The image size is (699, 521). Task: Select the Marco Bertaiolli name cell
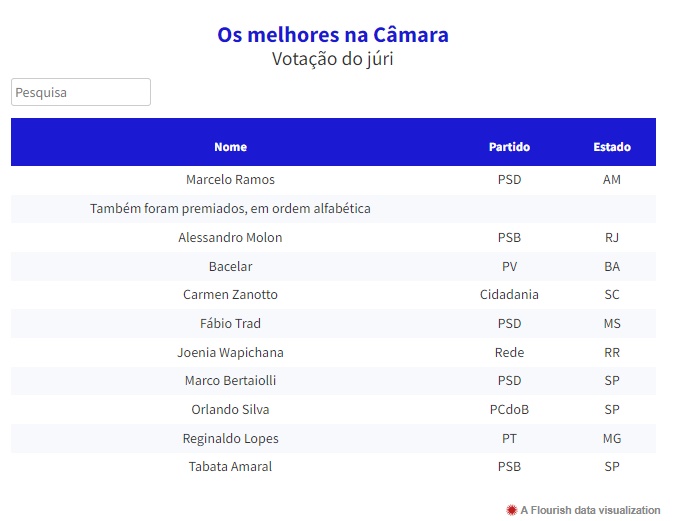tap(230, 381)
